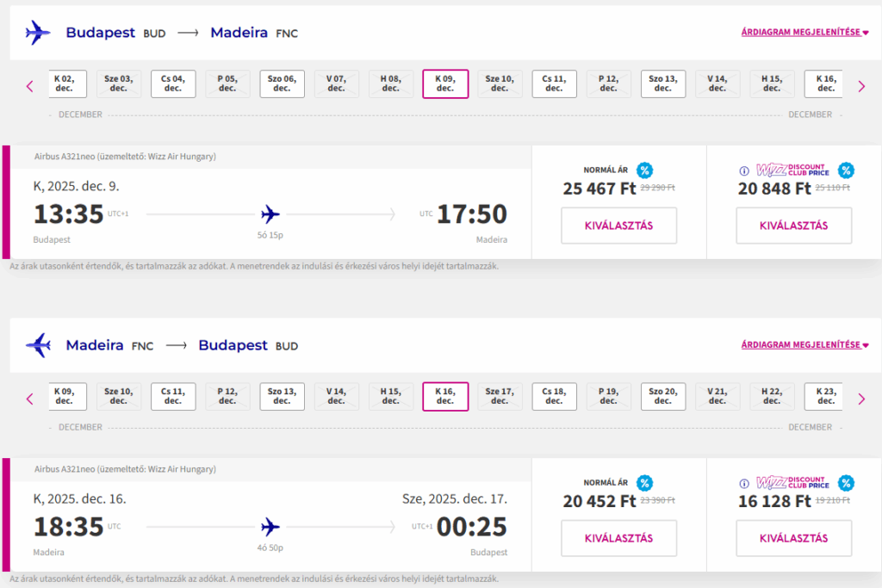Click the discount percent badge on outbound Normál ár
Screen dimensions: 882x588
644,170
